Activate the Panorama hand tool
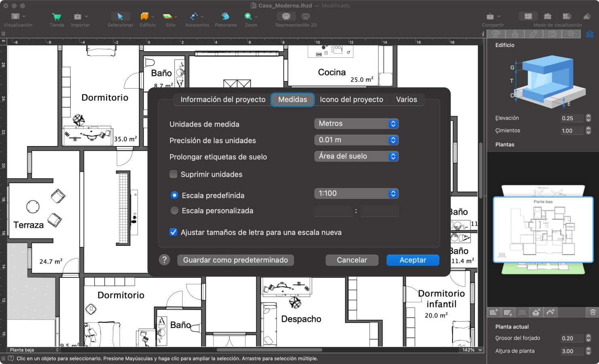 coord(225,17)
